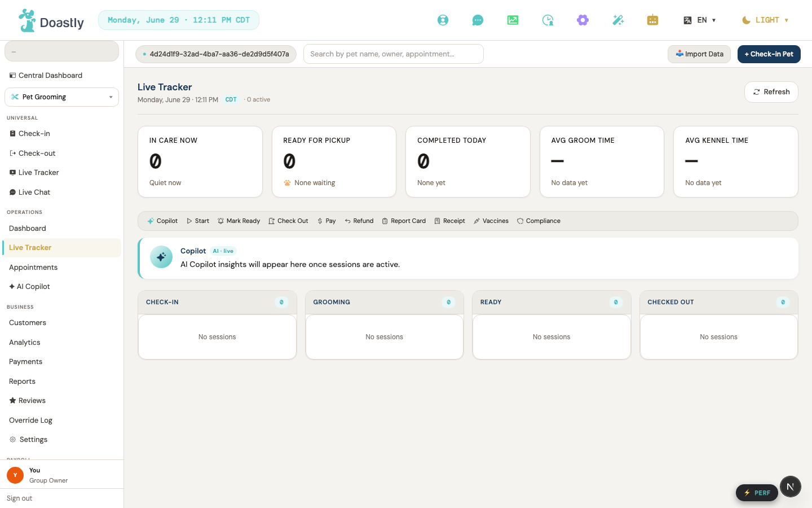Click the Receipt toolbar action
The image size is (812, 508).
(x=449, y=221)
